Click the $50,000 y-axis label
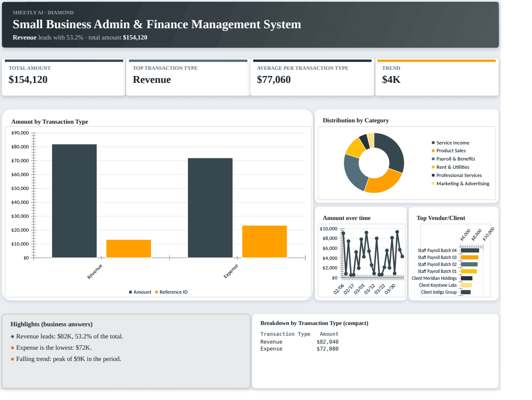Image resolution: width=532 pixels, height=400 pixels. 20,189
